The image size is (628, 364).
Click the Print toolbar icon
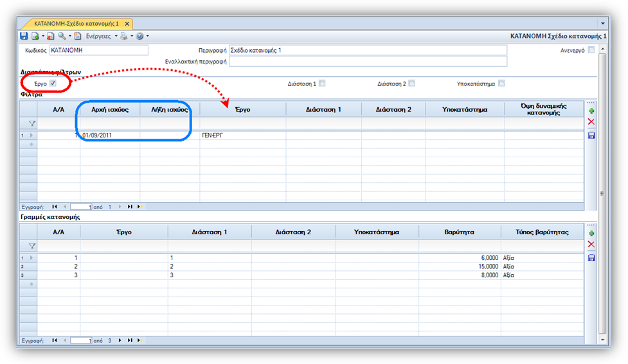(124, 36)
